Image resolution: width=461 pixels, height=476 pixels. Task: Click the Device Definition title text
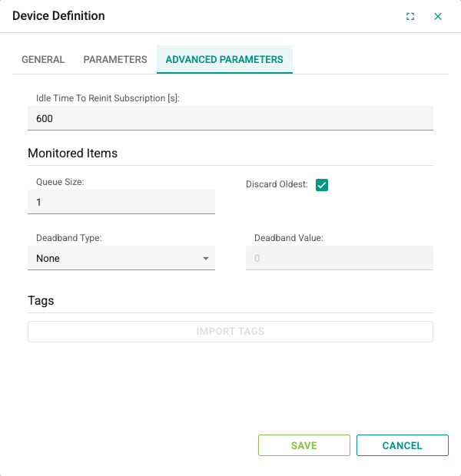[x=58, y=16]
